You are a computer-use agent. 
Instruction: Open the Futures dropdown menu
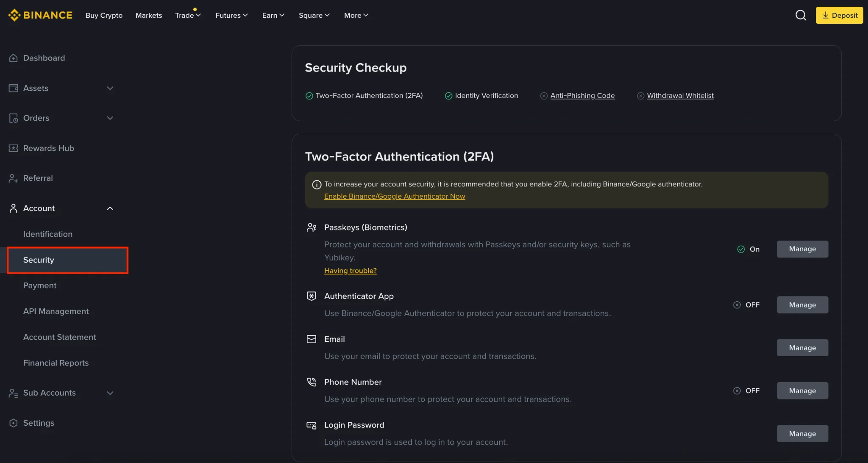coord(231,15)
